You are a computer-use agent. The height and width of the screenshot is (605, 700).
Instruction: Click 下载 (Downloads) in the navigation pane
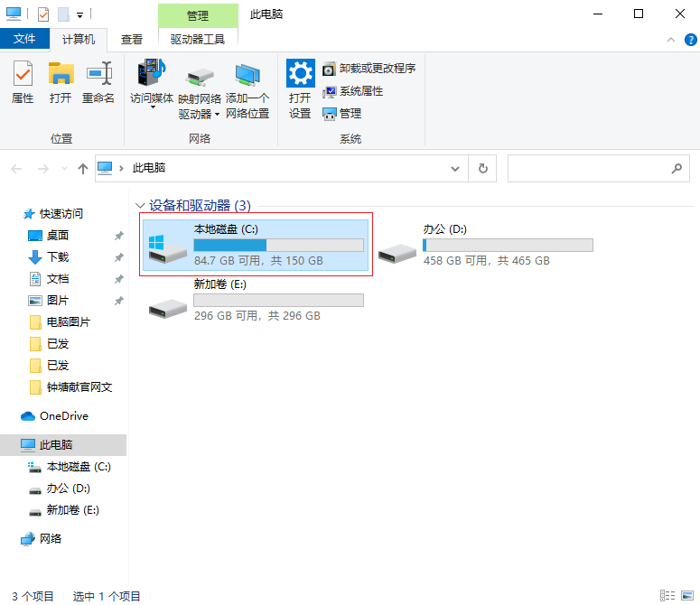(x=58, y=257)
